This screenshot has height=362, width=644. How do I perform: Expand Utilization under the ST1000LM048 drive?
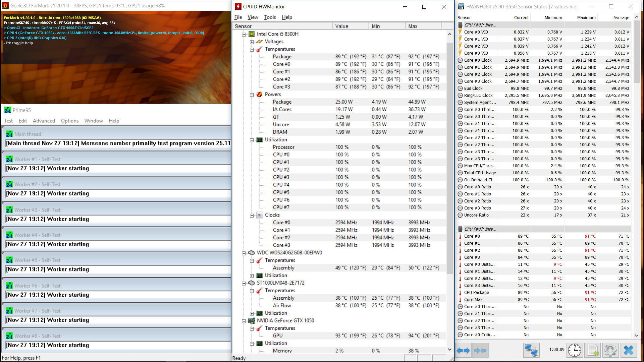[252, 313]
